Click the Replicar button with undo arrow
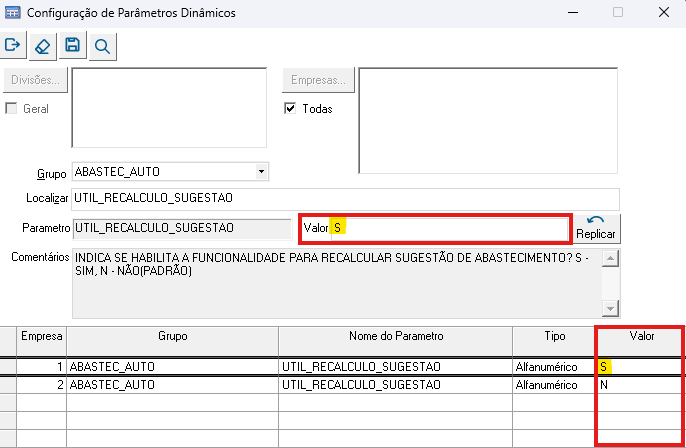686x448 pixels. (596, 227)
